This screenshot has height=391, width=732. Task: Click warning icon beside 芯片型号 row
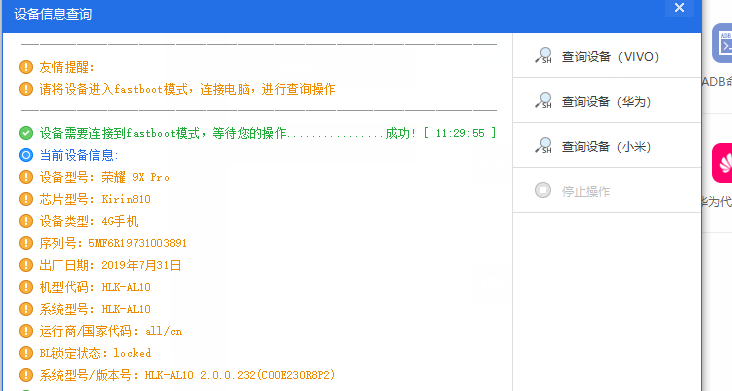click(x=26, y=199)
